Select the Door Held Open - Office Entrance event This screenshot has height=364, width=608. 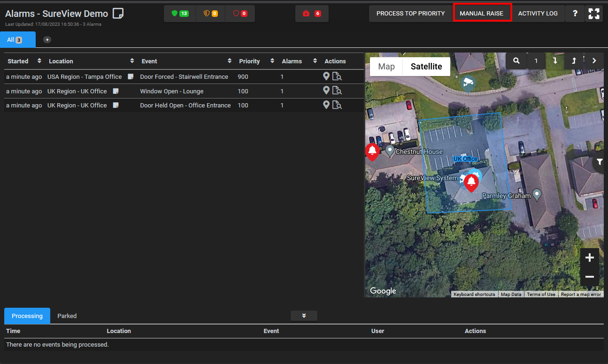point(185,105)
